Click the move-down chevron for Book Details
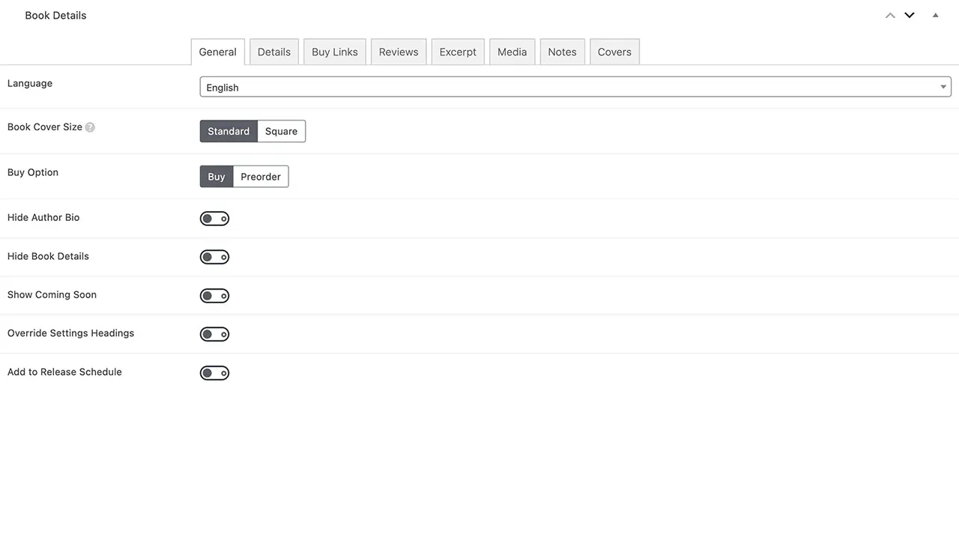This screenshot has width=959, height=560. (909, 14)
